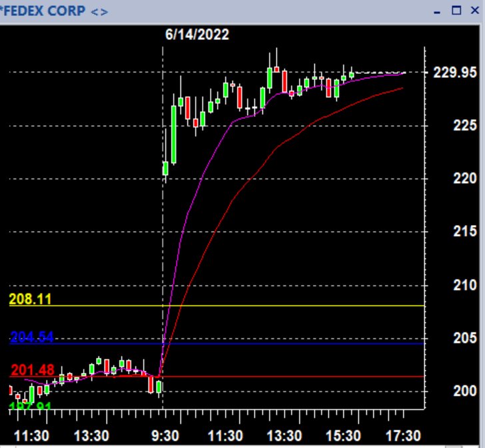Click the blue 204.54 horizontal line
The height and width of the screenshot is (448, 485).
point(217,343)
